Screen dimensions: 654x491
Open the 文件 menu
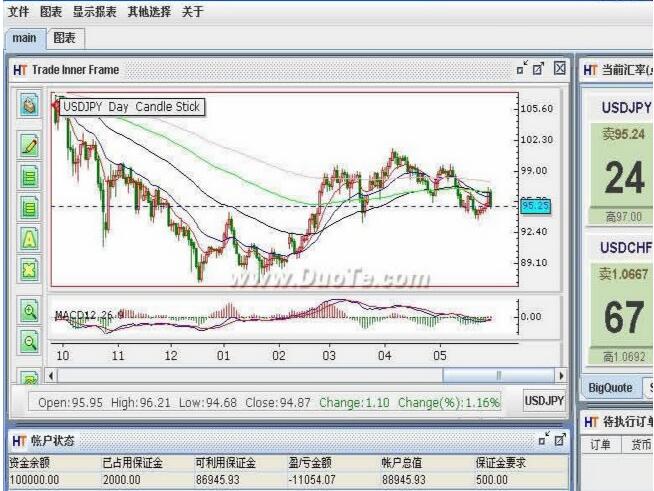tap(18, 12)
